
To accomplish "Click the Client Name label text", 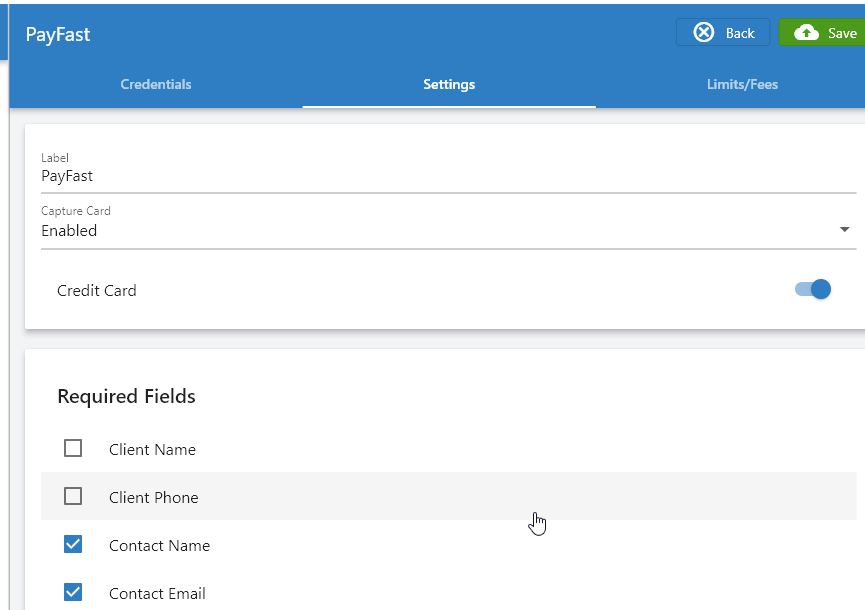I will (x=152, y=450).
